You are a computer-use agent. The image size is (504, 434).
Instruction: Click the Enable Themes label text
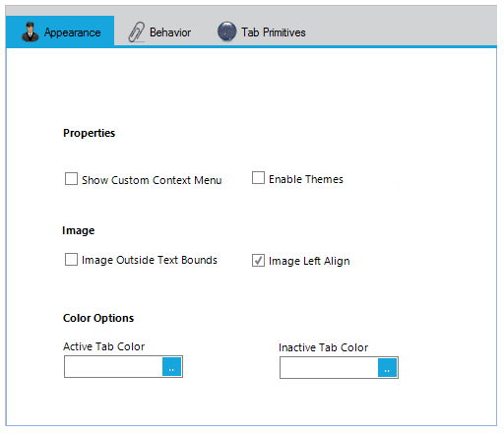pyautogui.click(x=306, y=179)
